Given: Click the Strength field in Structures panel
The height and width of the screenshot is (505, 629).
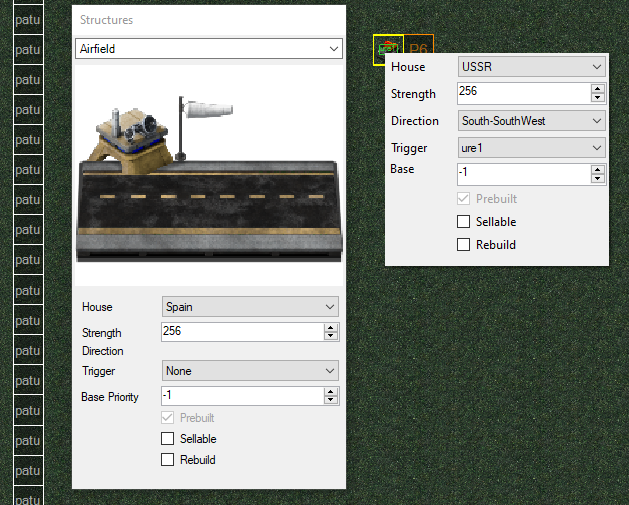Looking at the screenshot, I should coord(242,332).
